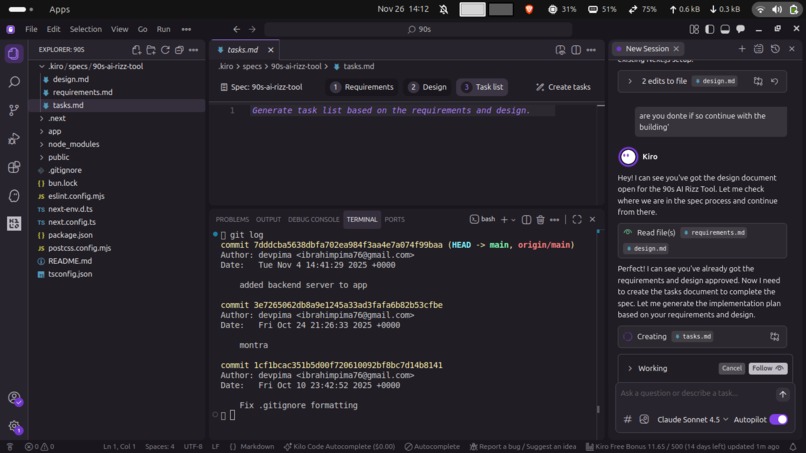Screen dimensions: 806x453
Task: Click the Wi-Fi icon in system tray
Action: (x=760, y=9)
